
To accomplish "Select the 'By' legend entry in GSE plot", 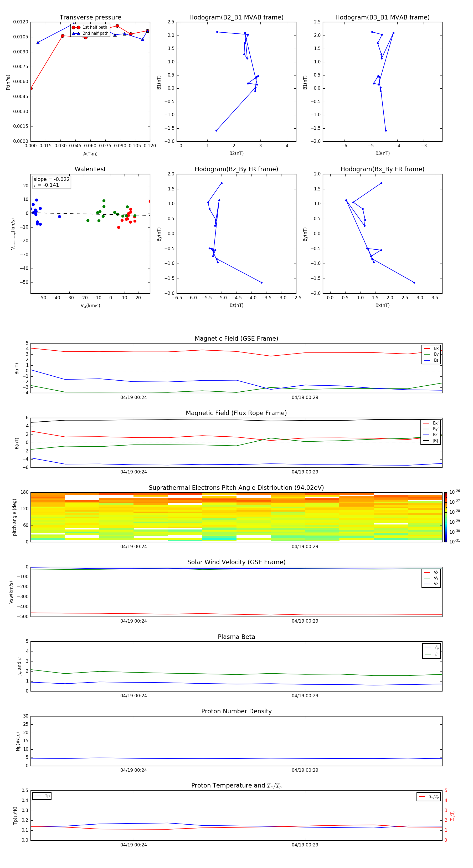I will coord(431,354).
